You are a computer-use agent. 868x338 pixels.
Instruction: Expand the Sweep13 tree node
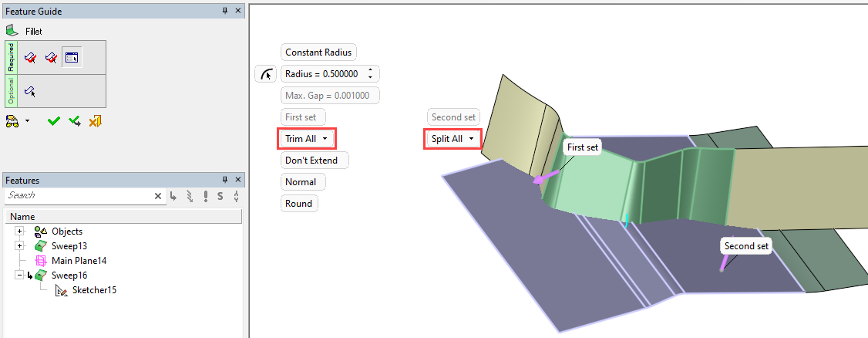pyautogui.click(x=20, y=245)
